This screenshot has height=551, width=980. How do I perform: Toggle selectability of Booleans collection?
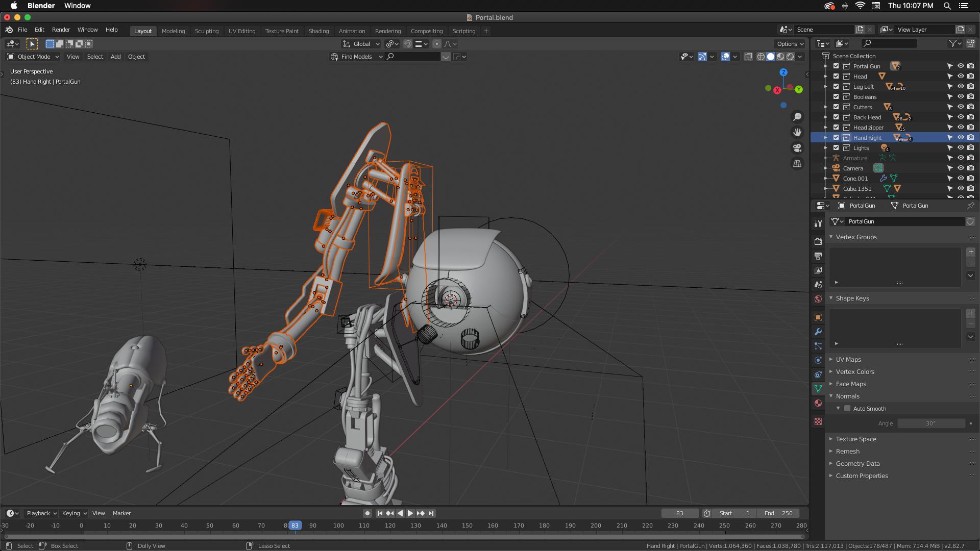pyautogui.click(x=950, y=97)
